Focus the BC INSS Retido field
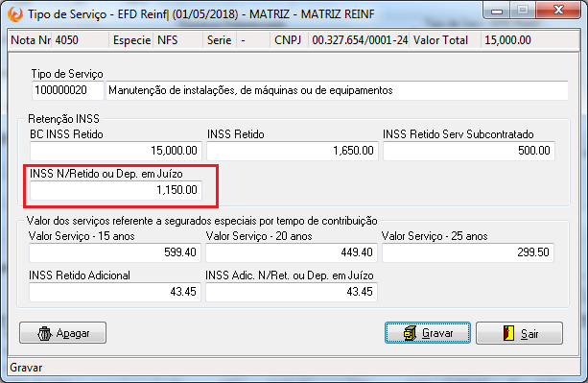Image resolution: width=588 pixels, height=383 pixels. [x=116, y=151]
